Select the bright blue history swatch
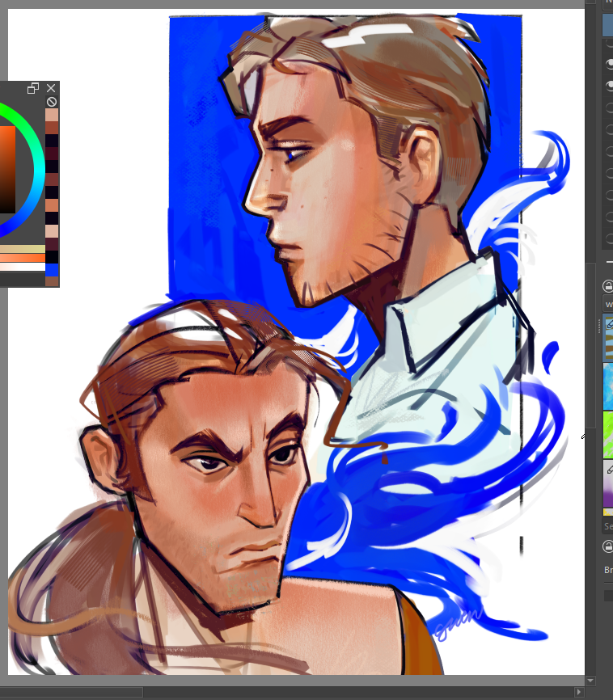Screen dimensions: 613x700 tap(52, 270)
